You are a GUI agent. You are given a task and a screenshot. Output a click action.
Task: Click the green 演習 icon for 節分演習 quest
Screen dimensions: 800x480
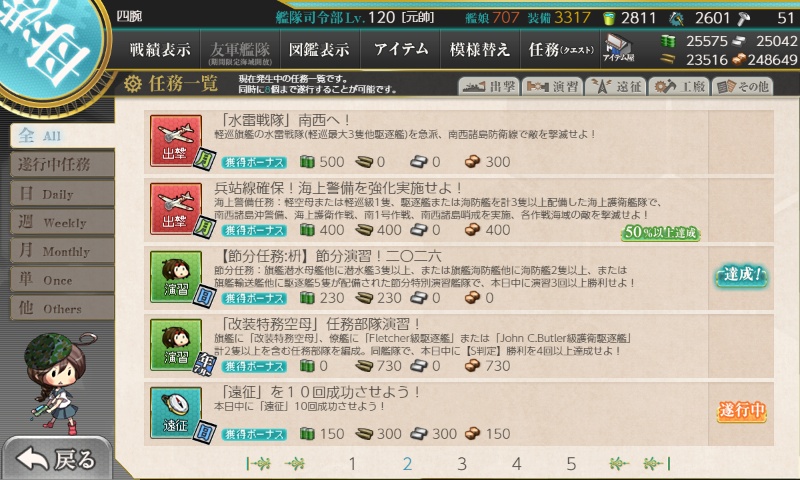point(176,276)
